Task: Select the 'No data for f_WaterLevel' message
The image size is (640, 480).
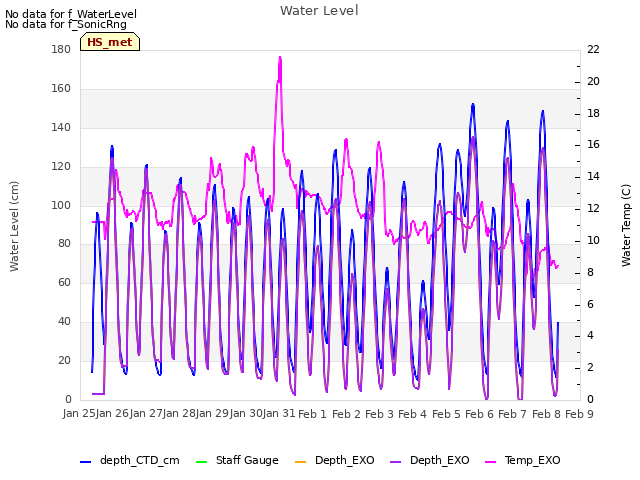Action: point(71,14)
